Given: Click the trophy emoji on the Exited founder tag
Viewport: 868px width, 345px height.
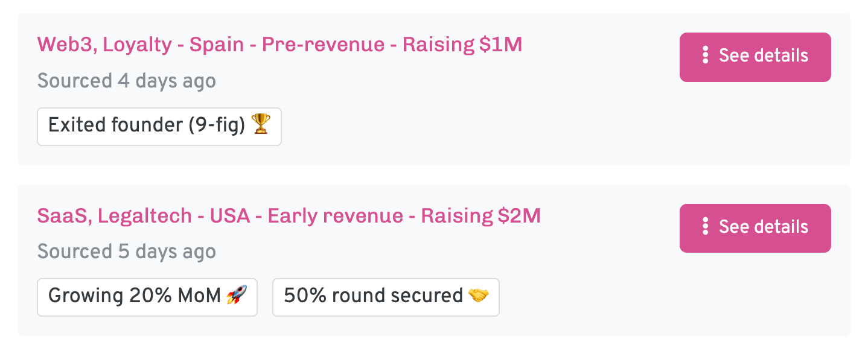Looking at the screenshot, I should point(261,125).
